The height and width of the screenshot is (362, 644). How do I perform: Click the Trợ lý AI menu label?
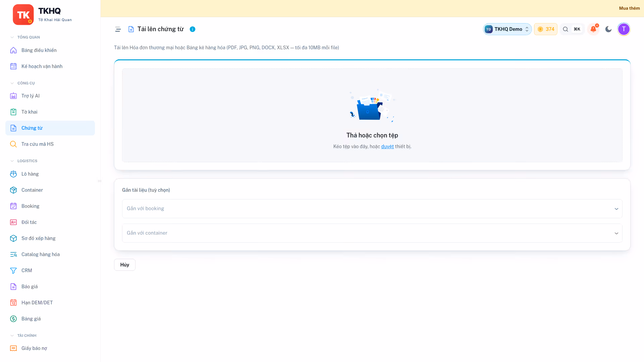31,96
